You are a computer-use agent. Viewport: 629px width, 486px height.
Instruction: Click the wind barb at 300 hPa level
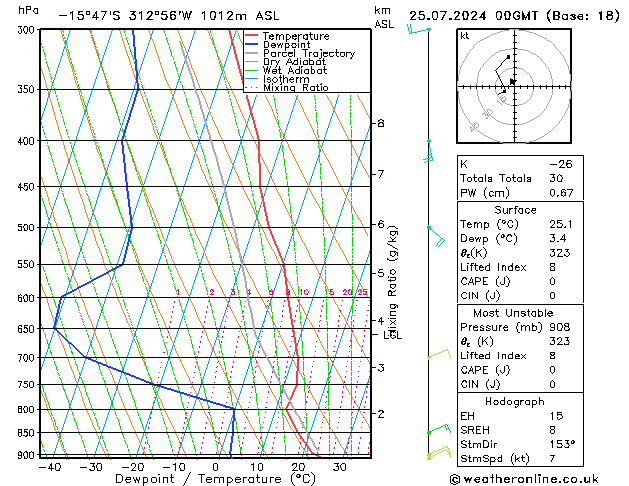[418, 29]
